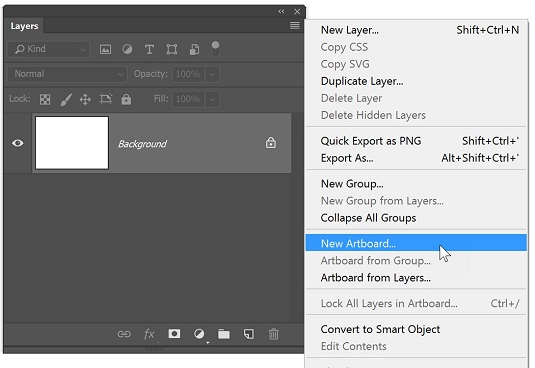Choose Convert to Smart Object entry

416,329
